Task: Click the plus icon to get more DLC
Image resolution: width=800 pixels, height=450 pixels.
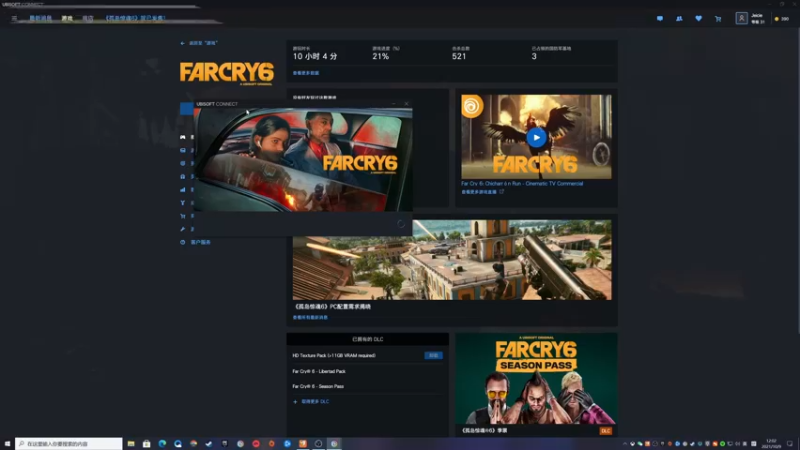Action: pos(295,402)
